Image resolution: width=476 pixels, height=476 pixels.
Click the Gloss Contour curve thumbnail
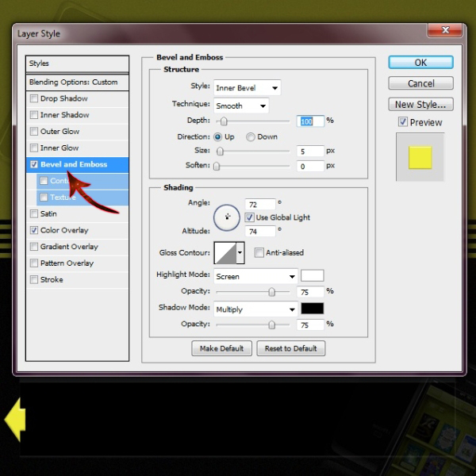[225, 252]
